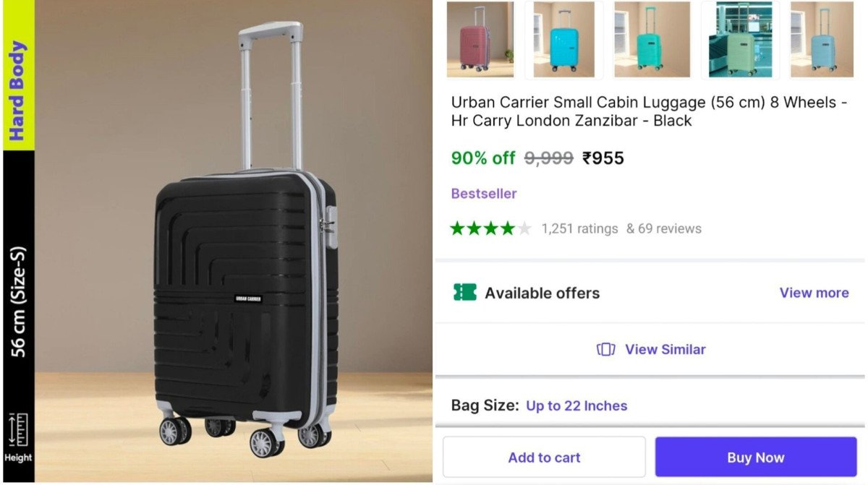Open the 1,251 ratings link
The height and width of the screenshot is (485, 868).
[579, 229]
